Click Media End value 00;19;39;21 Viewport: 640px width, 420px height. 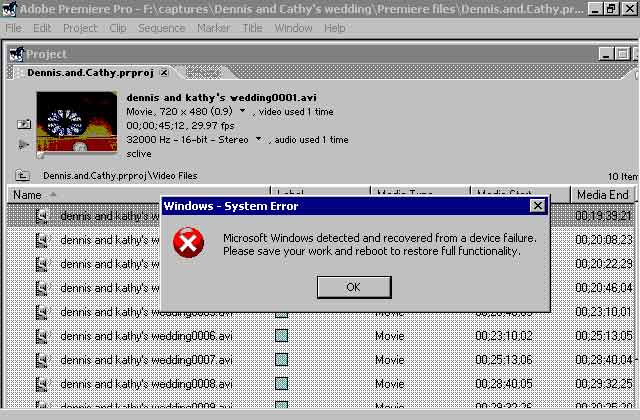[x=603, y=216]
